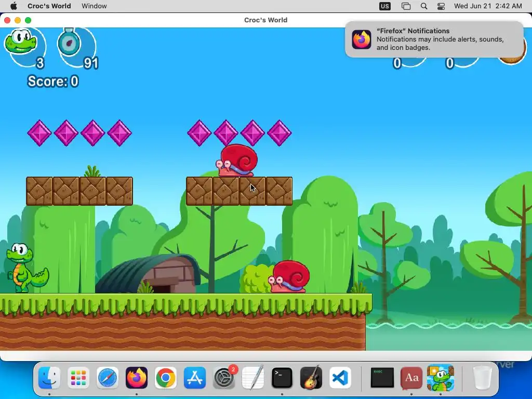Close the Croc's World window
The width and height of the screenshot is (532, 399).
[7, 20]
